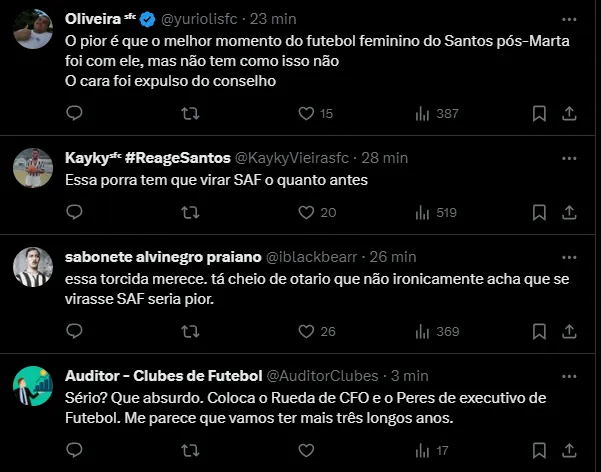Share Oliveira's tweet
The height and width of the screenshot is (472, 601).
pos(570,114)
